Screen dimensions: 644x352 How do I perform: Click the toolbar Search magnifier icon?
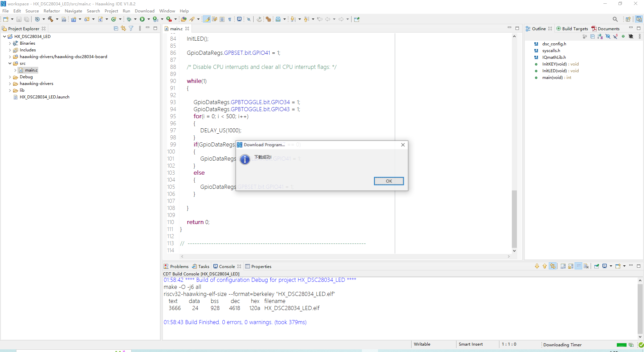(615, 19)
